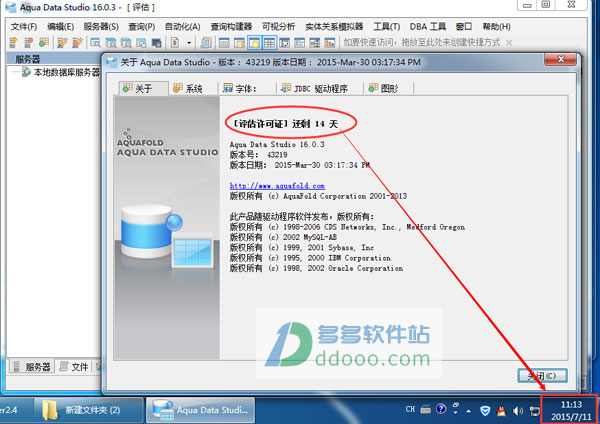Select the 关于 tab in the dialog
600x424 pixels.
(x=143, y=88)
